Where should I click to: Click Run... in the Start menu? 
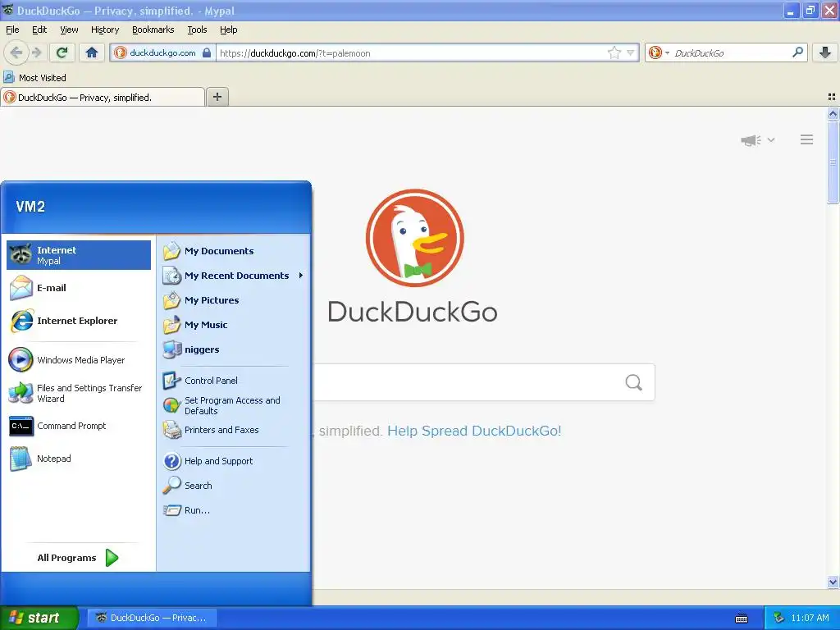pos(233,510)
